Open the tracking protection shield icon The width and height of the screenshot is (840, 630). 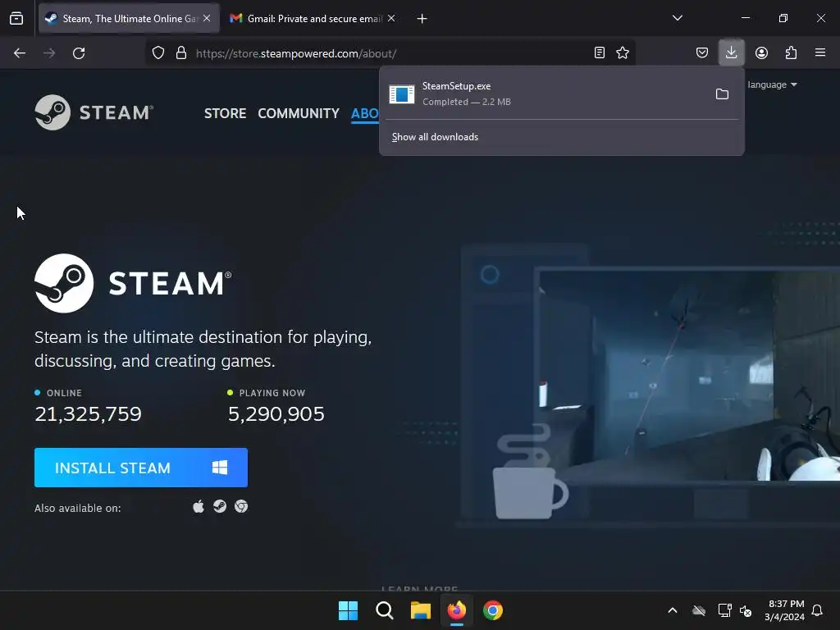tap(158, 53)
